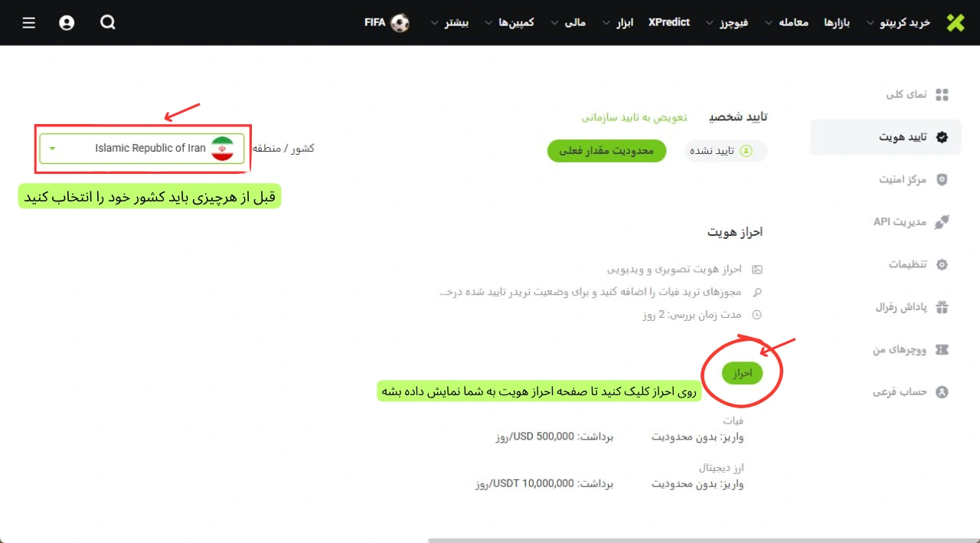Expand the ابزار dropdown menu
980x543 pixels.
coord(619,23)
